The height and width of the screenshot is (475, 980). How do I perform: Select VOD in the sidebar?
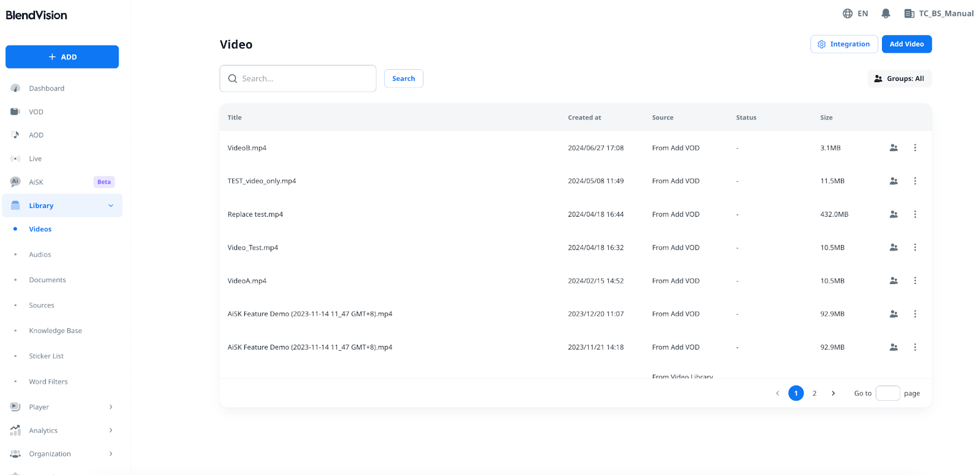(x=36, y=112)
